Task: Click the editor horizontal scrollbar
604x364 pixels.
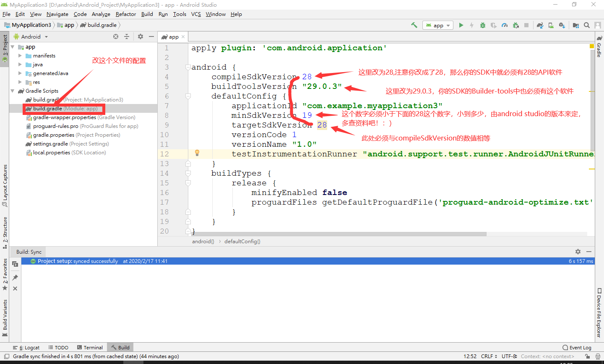Action: [339, 234]
